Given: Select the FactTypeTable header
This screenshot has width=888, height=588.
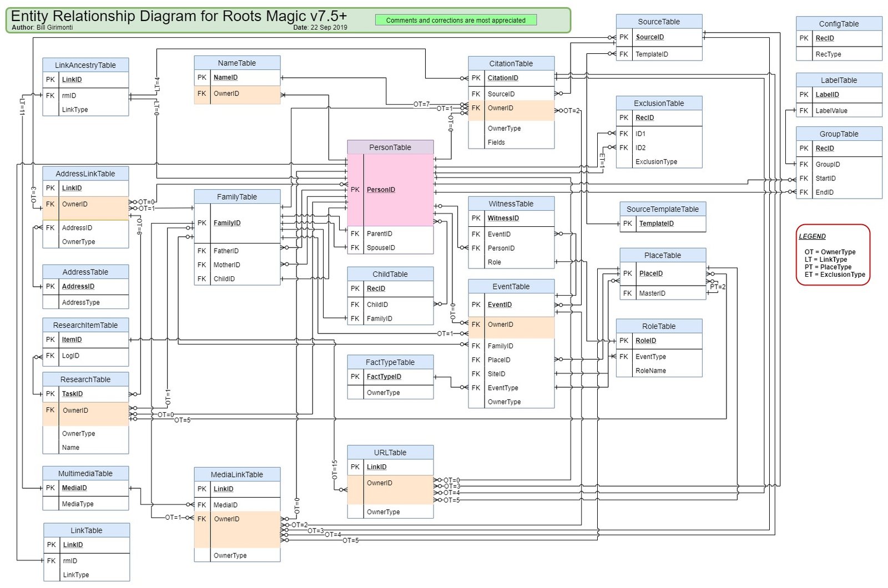Looking at the screenshot, I should (x=390, y=363).
